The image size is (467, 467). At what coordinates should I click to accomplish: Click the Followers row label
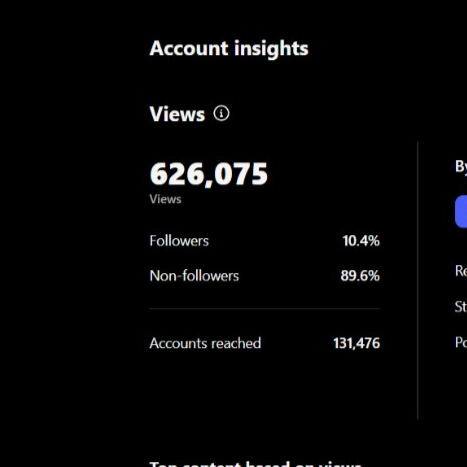click(179, 241)
